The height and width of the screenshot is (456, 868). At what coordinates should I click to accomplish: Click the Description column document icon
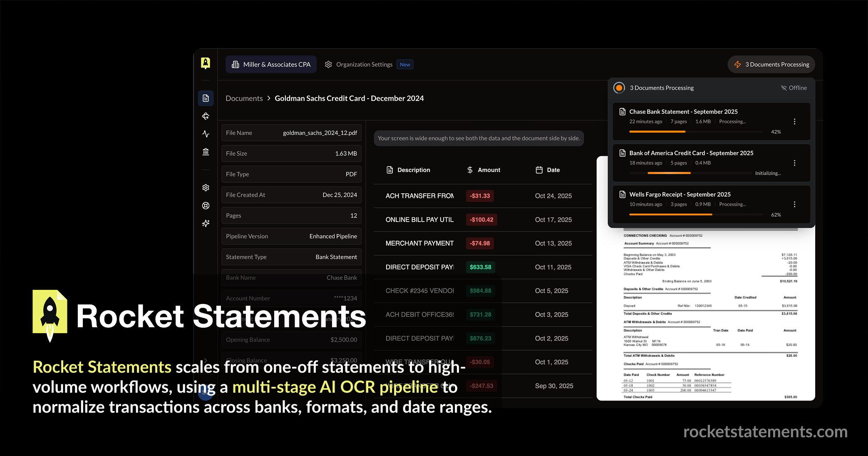[x=390, y=170]
